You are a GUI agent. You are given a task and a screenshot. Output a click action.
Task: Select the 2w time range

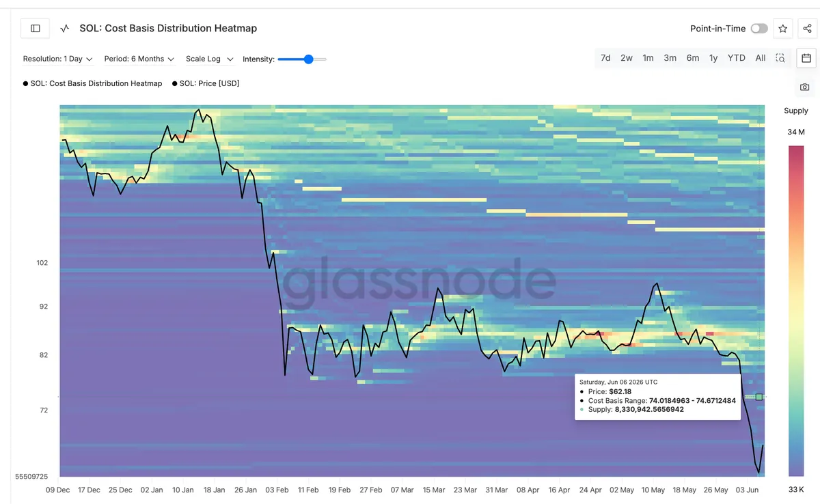(627, 58)
